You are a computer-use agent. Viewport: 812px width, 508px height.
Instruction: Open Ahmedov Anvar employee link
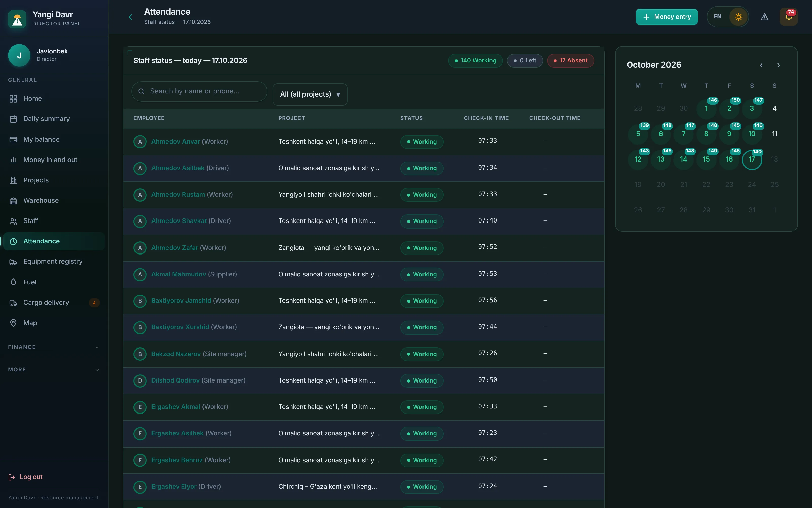pyautogui.click(x=176, y=142)
